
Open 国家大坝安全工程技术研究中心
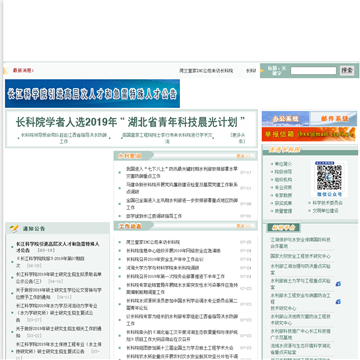tap(301, 256)
